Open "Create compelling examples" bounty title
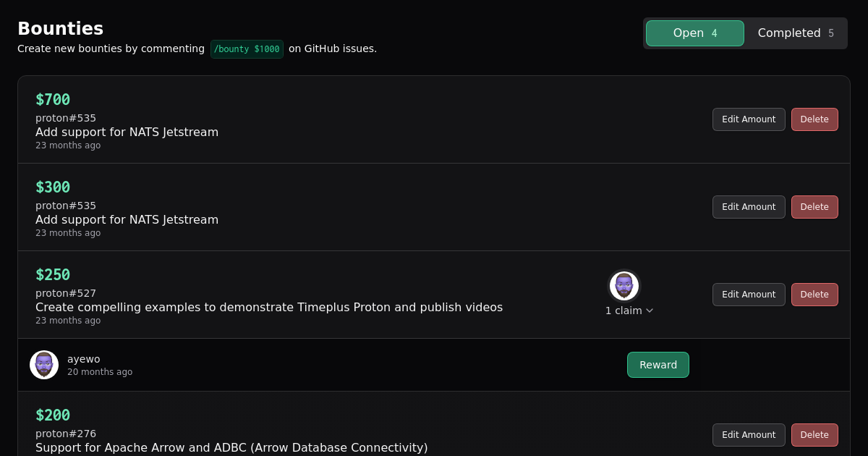The image size is (868, 456). (268, 307)
